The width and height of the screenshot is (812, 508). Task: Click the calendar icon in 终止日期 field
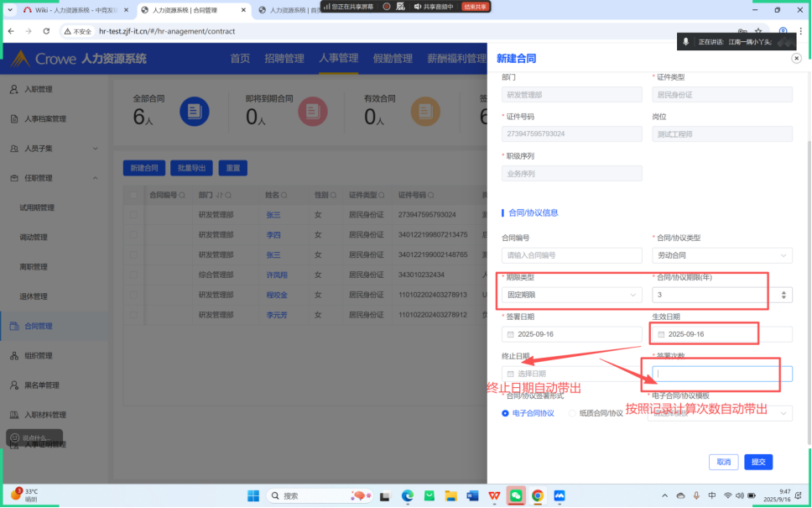click(511, 374)
